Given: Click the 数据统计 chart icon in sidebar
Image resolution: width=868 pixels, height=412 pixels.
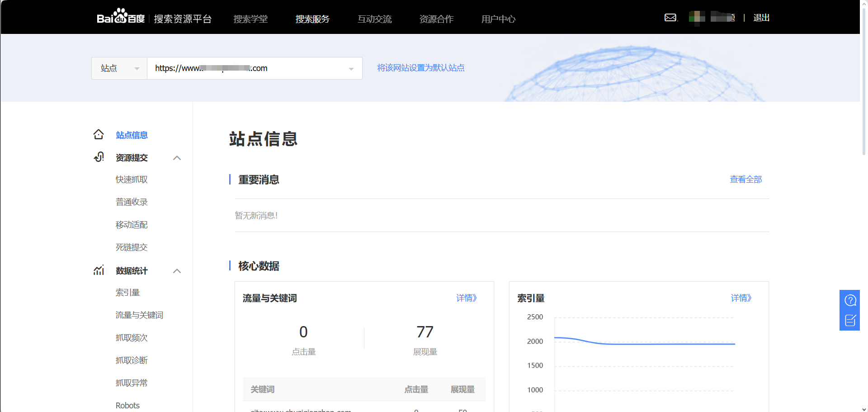Looking at the screenshot, I should 99,270.
